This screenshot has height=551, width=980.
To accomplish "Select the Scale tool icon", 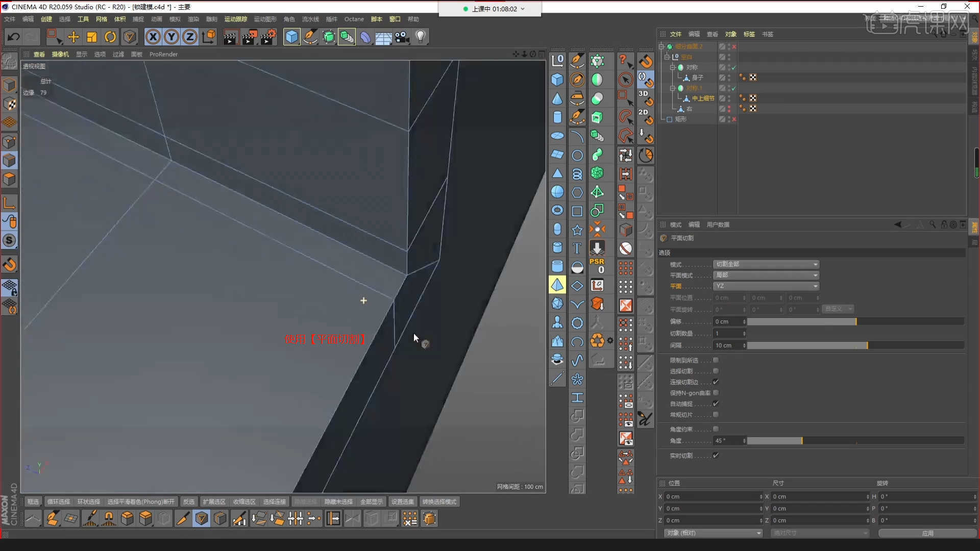I will [92, 37].
